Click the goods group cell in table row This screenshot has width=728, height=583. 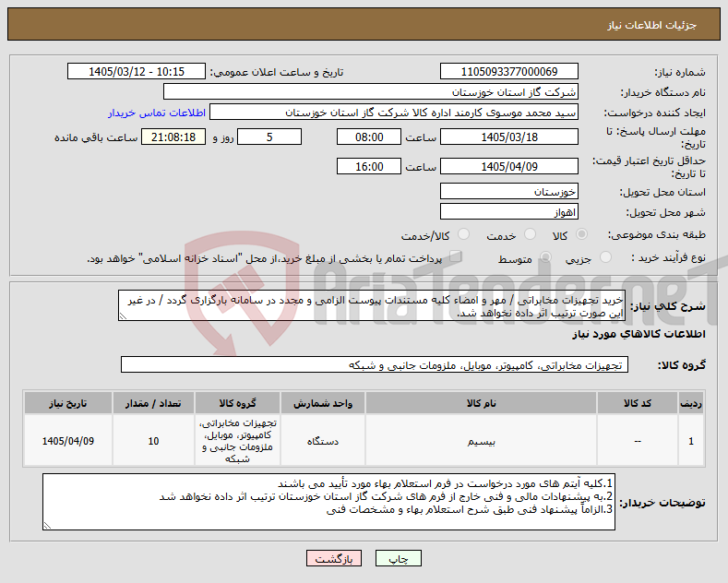(x=237, y=441)
